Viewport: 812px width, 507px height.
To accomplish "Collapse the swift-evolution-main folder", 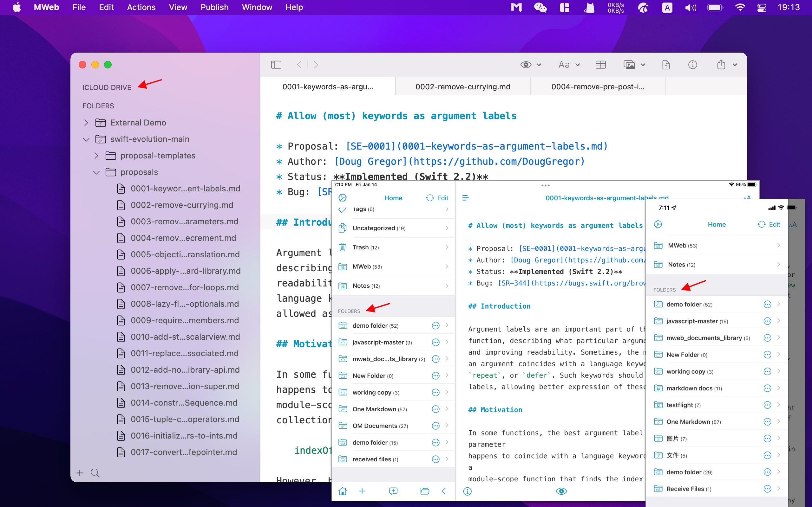I will (x=86, y=139).
